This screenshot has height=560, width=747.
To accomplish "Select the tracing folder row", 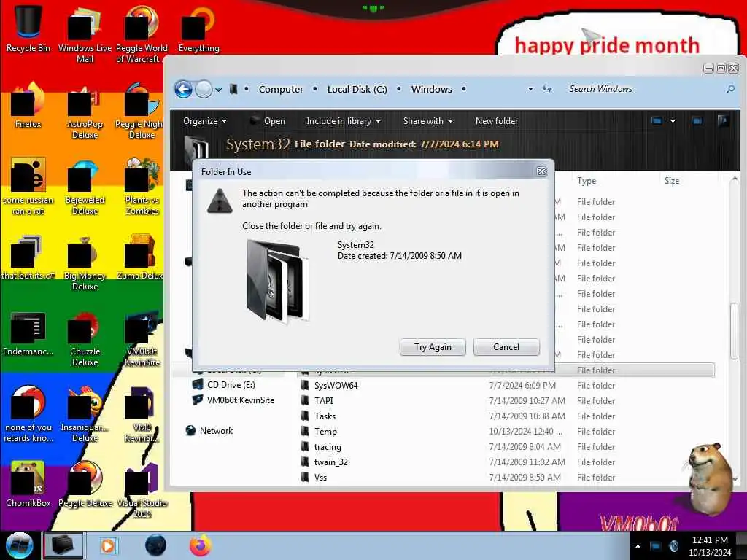I will (506, 447).
